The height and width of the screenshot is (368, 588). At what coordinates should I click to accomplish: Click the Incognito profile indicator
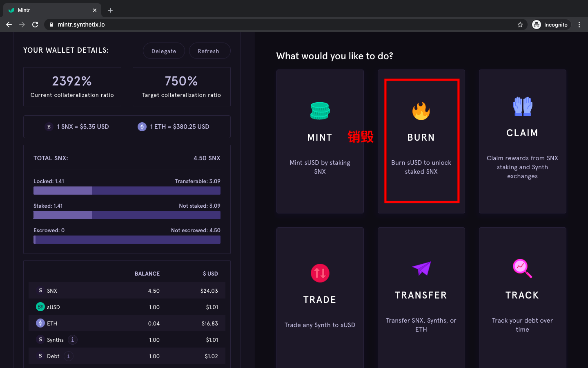pos(550,25)
